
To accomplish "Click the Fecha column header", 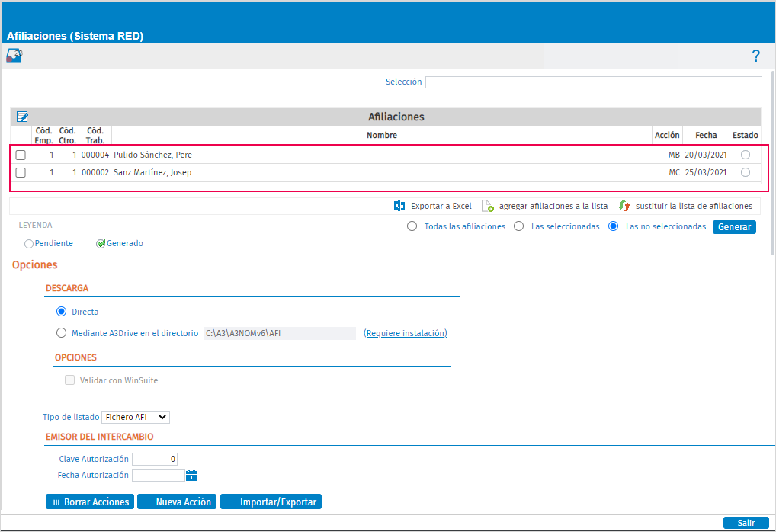I will pos(706,135).
